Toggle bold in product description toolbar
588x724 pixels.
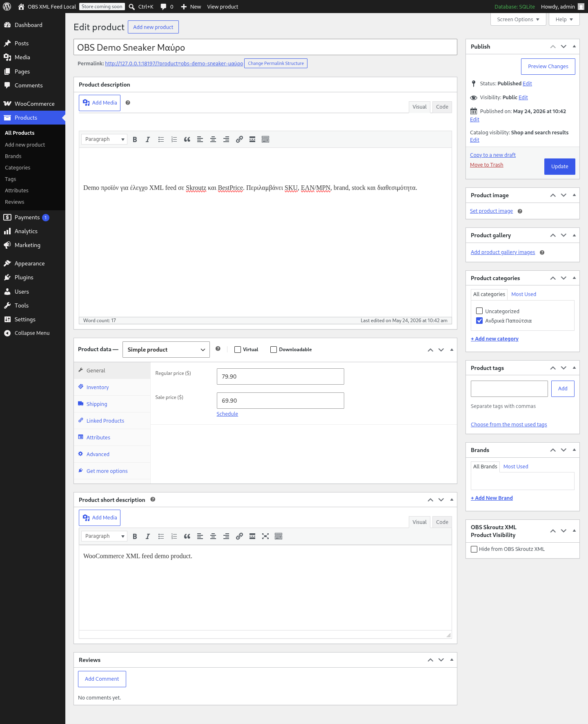[x=135, y=139]
